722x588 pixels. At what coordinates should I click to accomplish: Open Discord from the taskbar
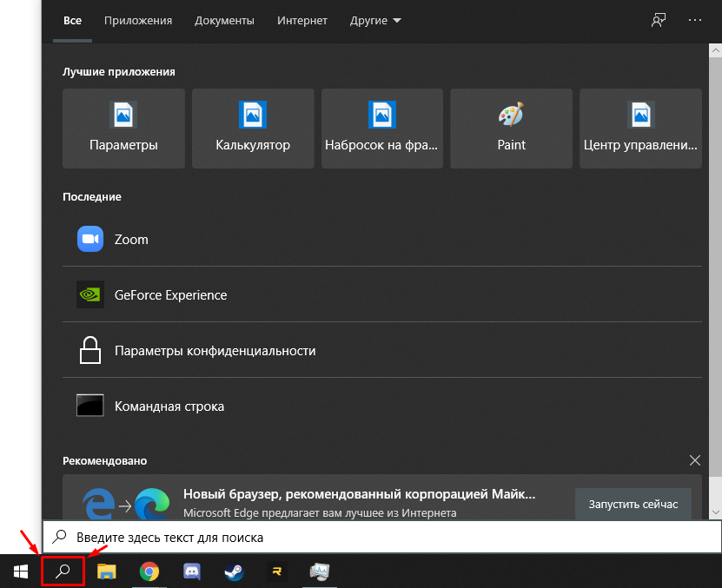192,571
